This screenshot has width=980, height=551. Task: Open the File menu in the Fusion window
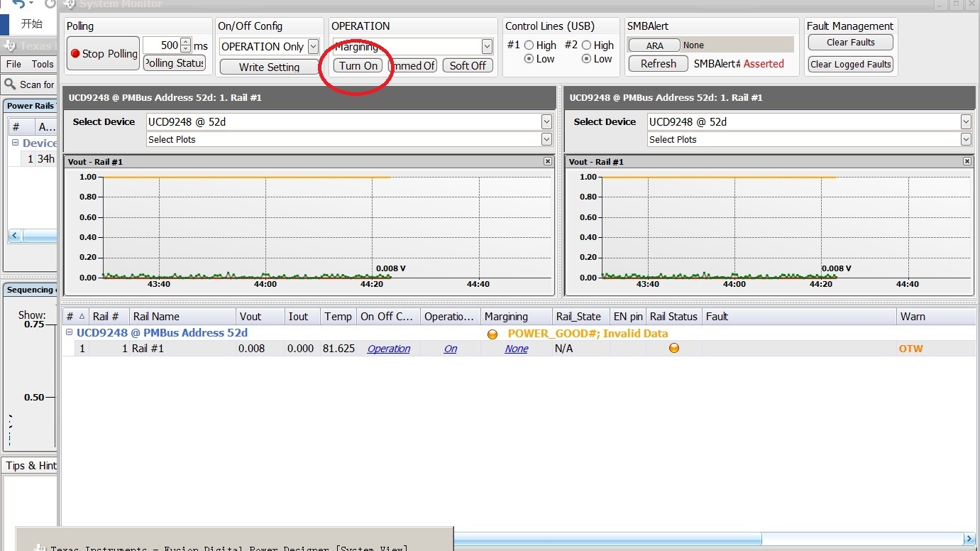click(x=13, y=64)
